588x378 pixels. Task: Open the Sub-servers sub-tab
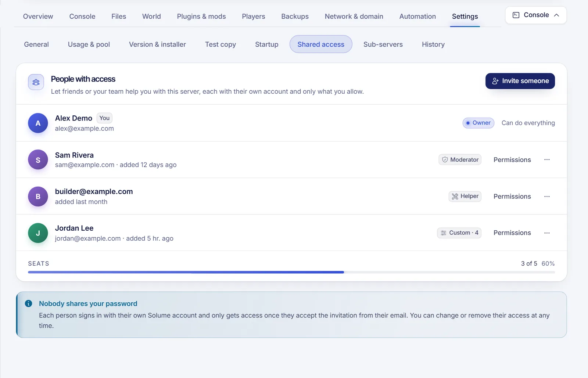tap(383, 44)
